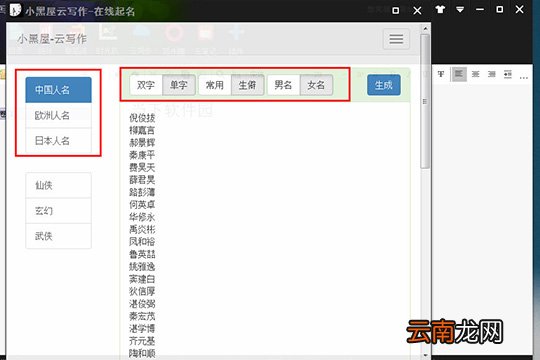Close the 在线起名 naming dialog
This screenshot has width=540, height=360.
(417, 11)
